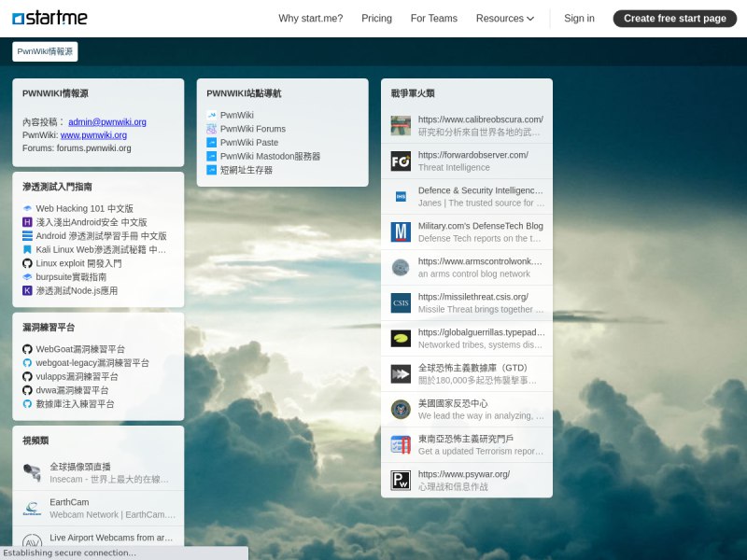Open EarthCam link title
The width and height of the screenshot is (747, 560).
coord(69,502)
